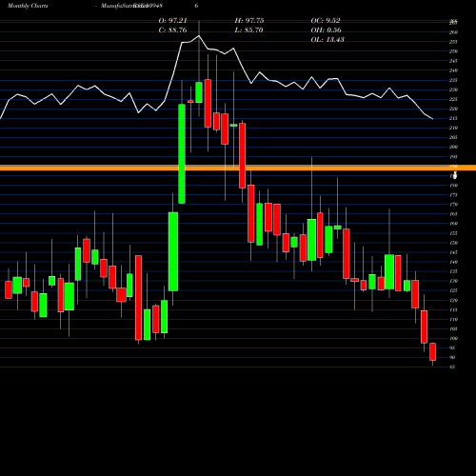
Task: Click the 90 price axis label
Action: [x=452, y=357]
